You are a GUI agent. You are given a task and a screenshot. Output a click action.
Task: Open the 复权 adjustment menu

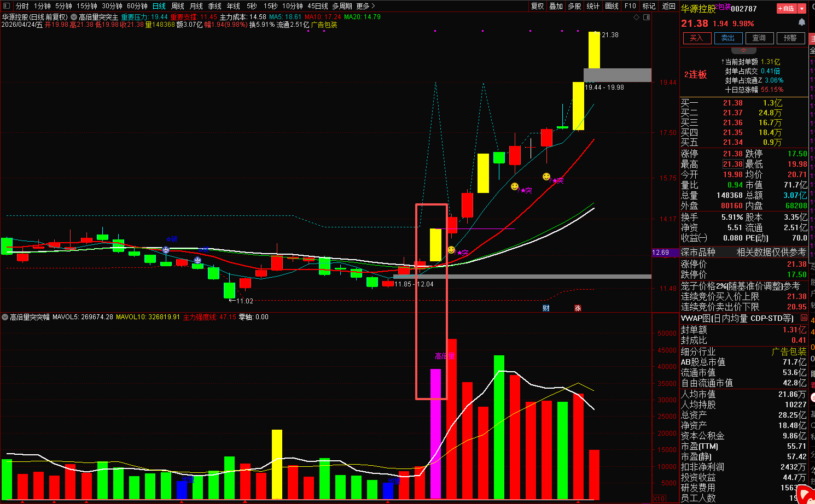click(538, 6)
